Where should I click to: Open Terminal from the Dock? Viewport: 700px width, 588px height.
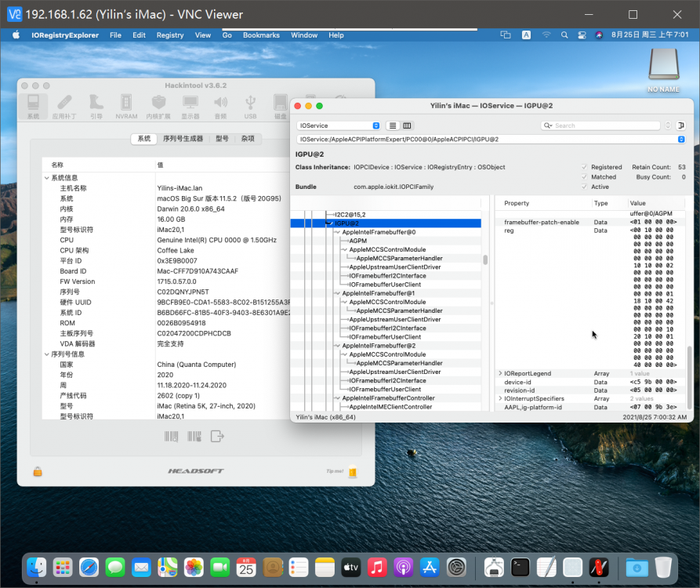tap(520, 568)
